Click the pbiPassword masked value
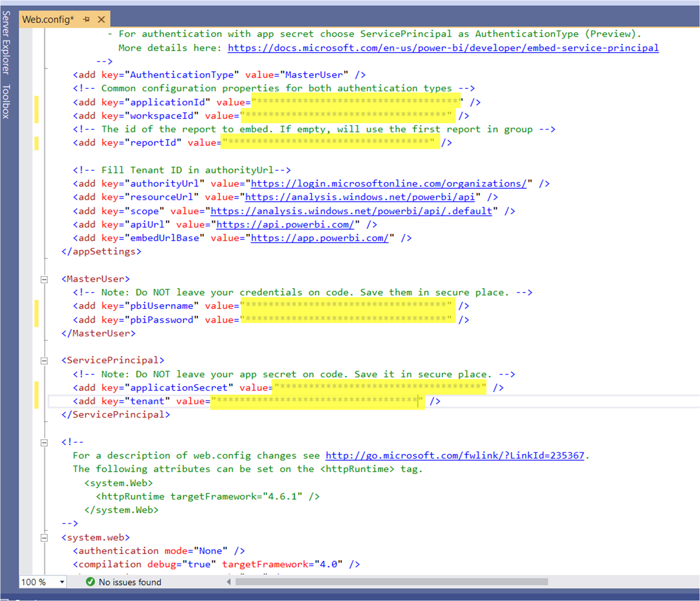 (x=348, y=319)
